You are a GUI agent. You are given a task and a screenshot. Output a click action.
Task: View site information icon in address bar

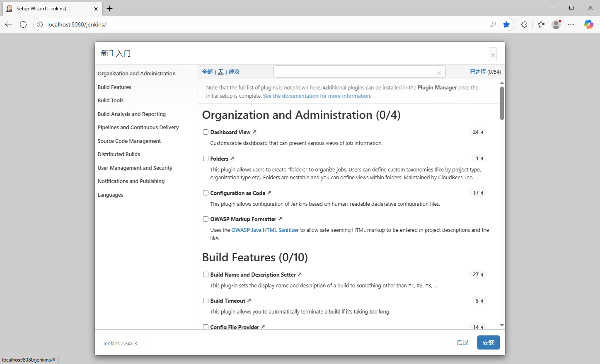40,24
